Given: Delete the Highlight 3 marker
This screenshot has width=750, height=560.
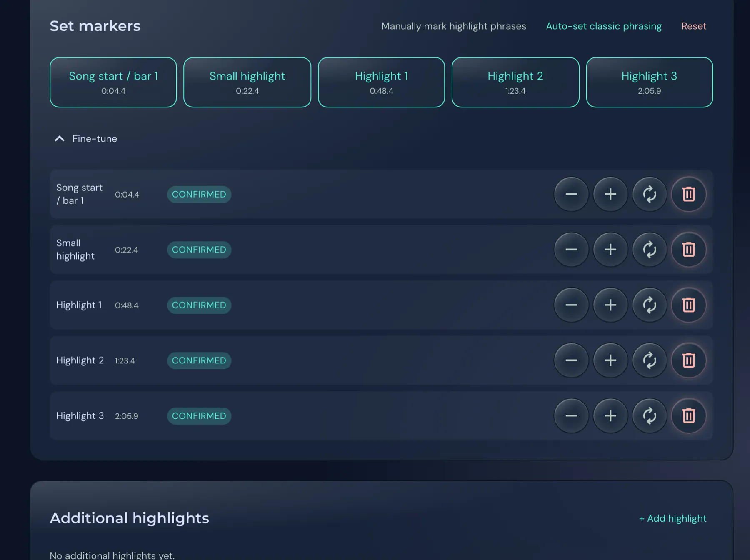Looking at the screenshot, I should (x=689, y=416).
